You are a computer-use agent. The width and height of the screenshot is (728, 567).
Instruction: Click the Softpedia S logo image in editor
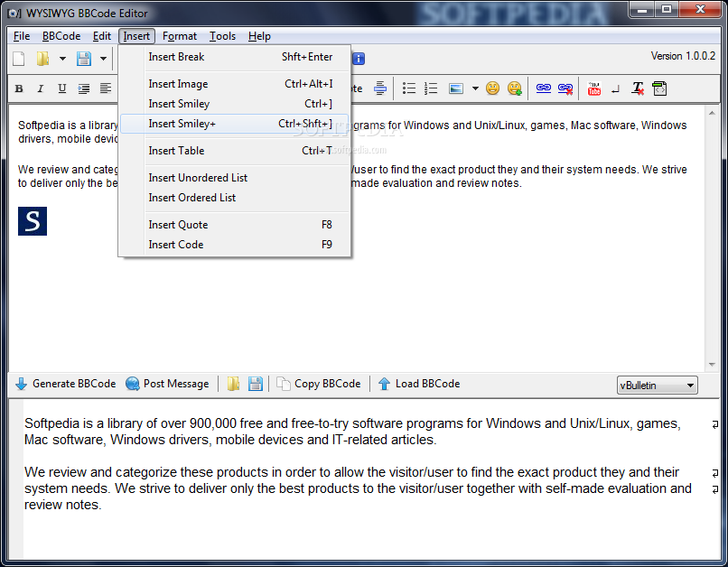pos(33,221)
